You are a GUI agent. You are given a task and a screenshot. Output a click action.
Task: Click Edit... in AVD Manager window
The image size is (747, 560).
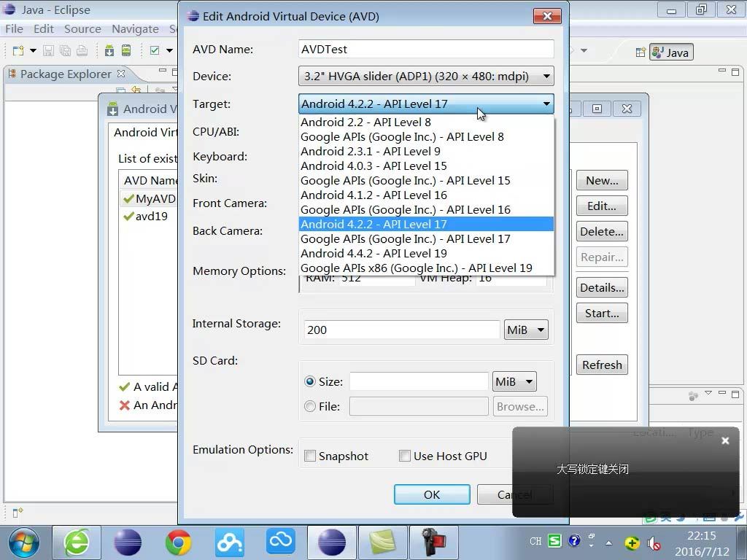(602, 206)
